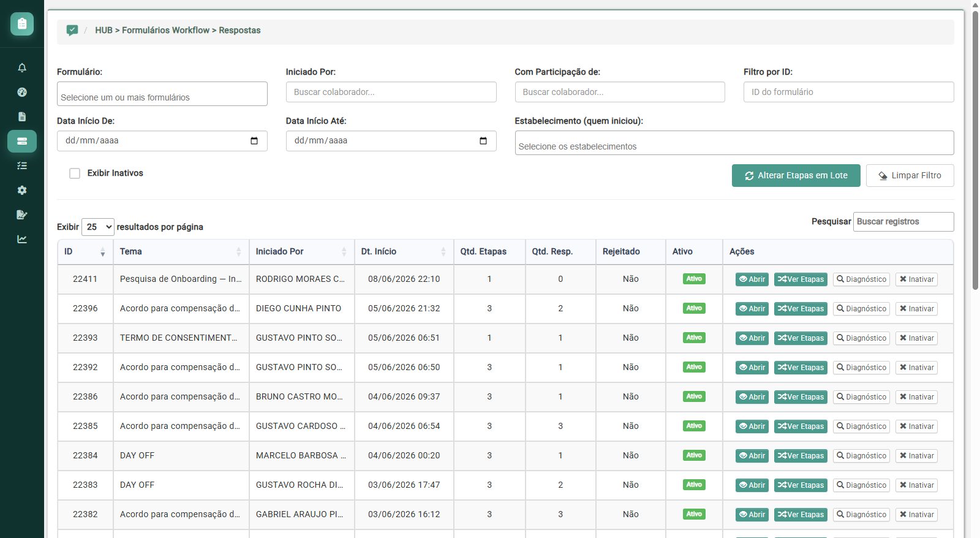Click Ver Etapas for record 22384
980x538 pixels.
point(801,456)
